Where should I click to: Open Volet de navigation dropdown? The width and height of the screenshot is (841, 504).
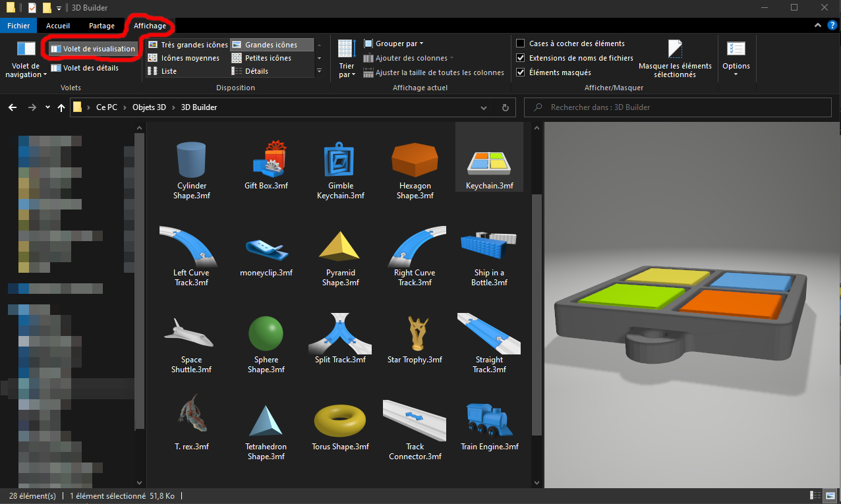click(x=26, y=60)
